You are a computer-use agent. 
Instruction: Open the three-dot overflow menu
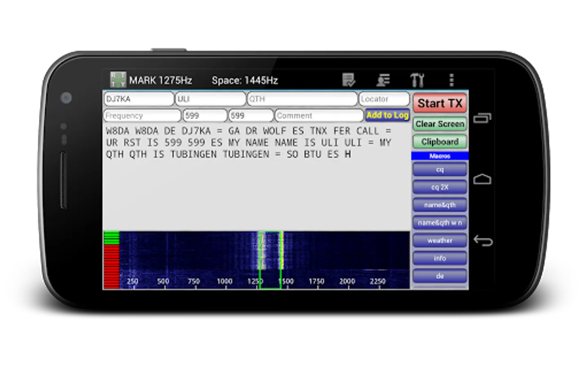(451, 80)
